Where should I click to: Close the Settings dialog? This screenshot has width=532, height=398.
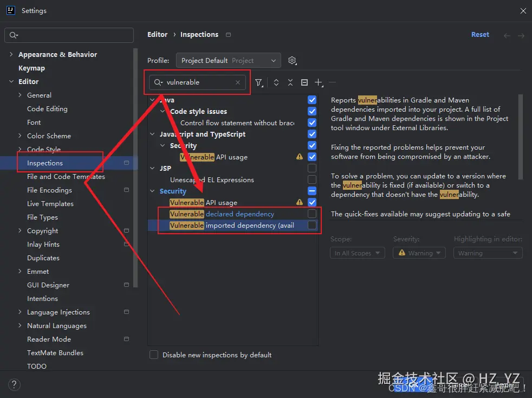pyautogui.click(x=523, y=11)
